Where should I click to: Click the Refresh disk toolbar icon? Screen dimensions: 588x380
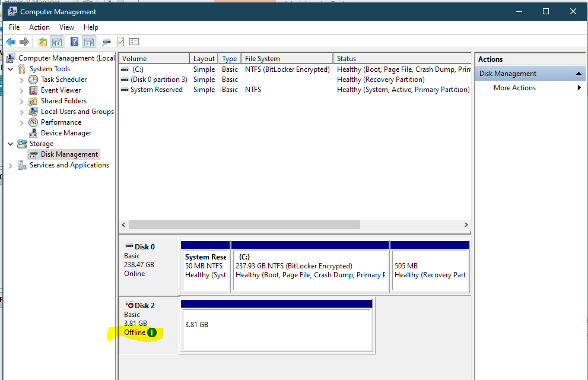click(107, 42)
